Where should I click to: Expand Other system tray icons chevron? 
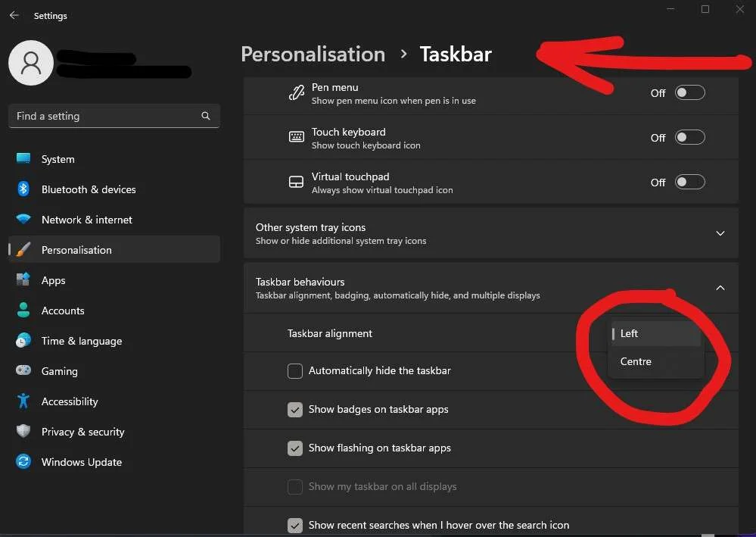click(720, 233)
